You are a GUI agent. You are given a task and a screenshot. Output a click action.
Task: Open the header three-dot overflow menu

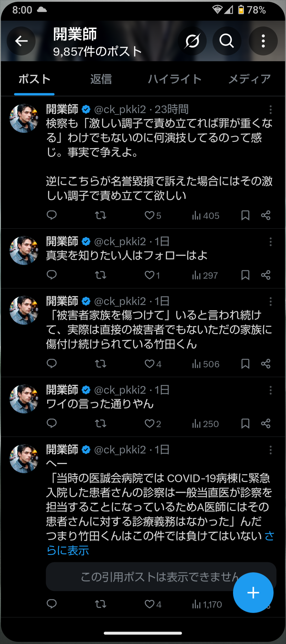[x=263, y=41]
